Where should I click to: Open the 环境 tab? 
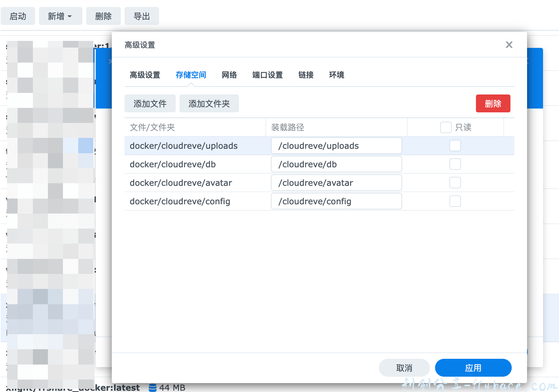(x=336, y=75)
